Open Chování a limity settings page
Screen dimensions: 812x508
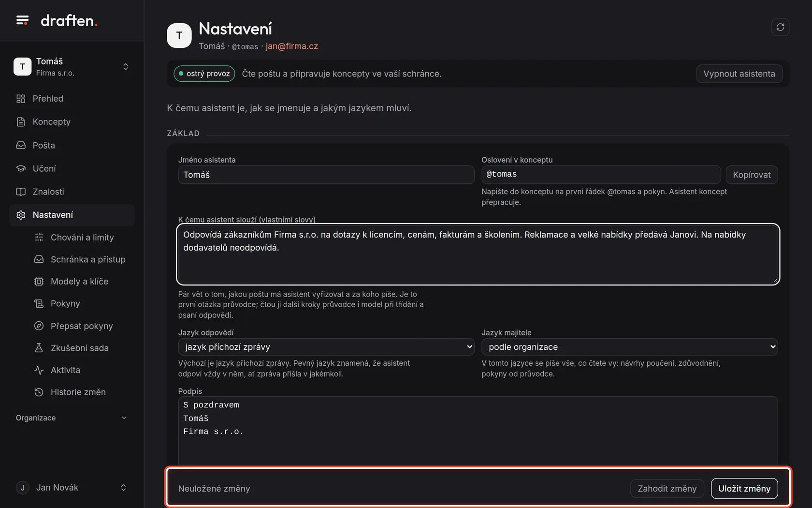81,237
